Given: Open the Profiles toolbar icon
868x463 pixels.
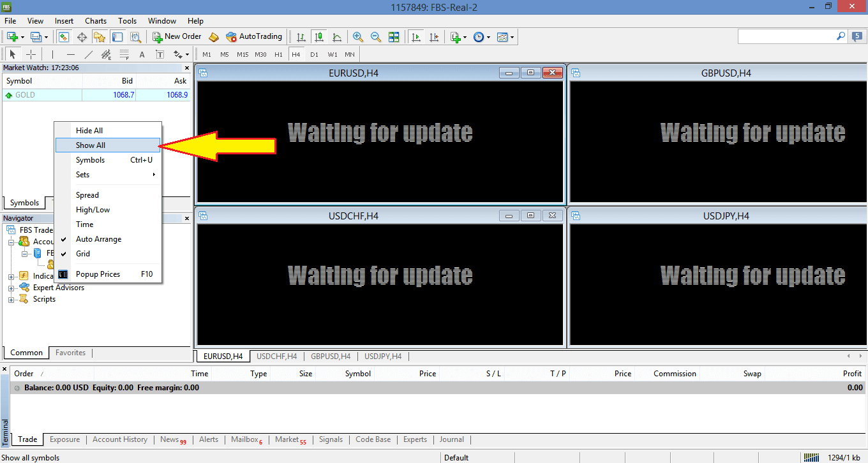Looking at the screenshot, I should (36, 37).
